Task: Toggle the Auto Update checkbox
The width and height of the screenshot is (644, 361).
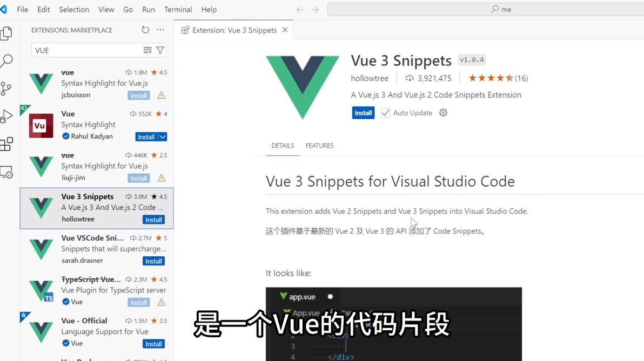Action: (385, 113)
